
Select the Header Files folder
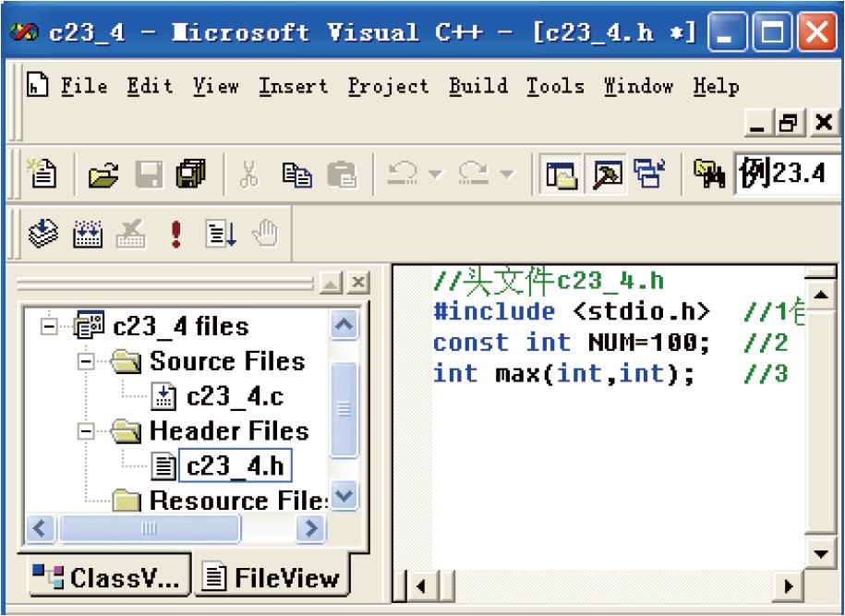point(229,431)
